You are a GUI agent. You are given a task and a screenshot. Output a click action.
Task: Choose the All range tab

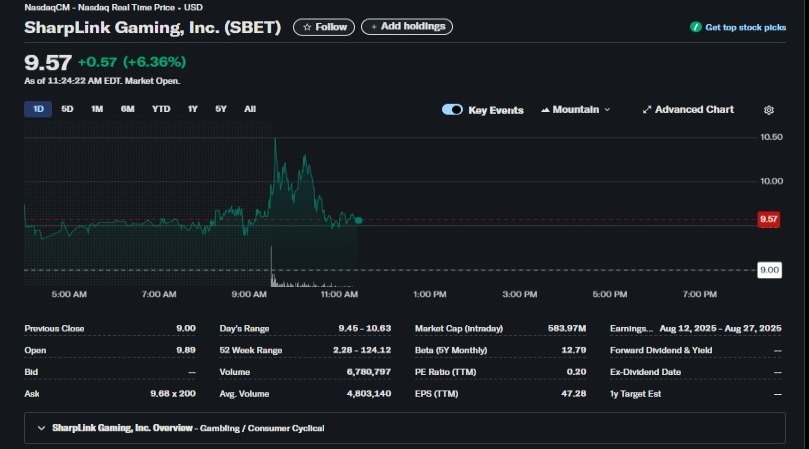pos(250,109)
